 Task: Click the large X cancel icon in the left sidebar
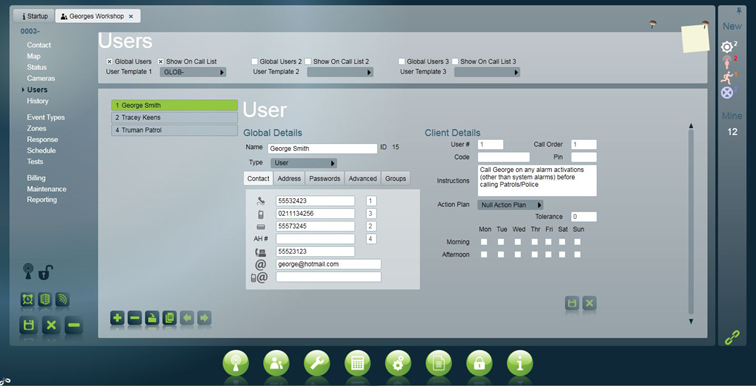pos(51,325)
